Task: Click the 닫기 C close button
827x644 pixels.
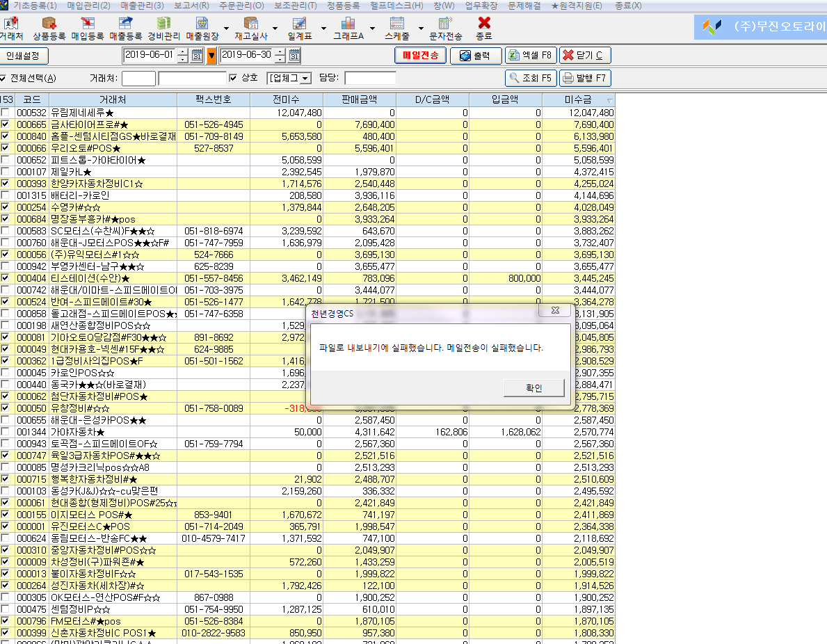Action: (x=585, y=56)
